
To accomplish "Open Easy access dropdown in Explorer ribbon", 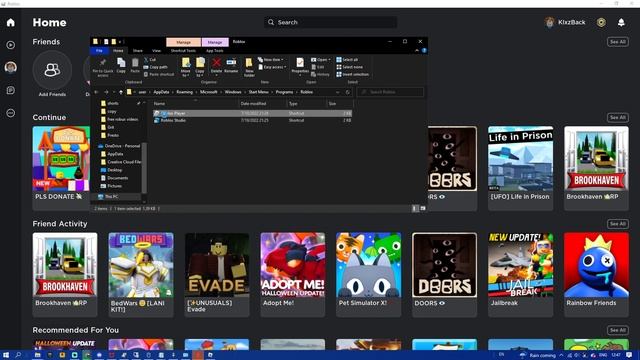I will [x=272, y=67].
